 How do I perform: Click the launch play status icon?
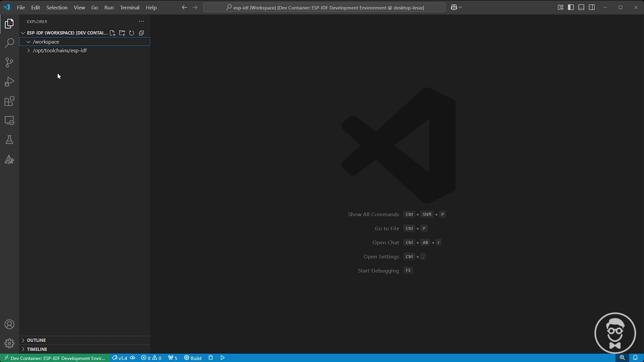tap(223, 358)
